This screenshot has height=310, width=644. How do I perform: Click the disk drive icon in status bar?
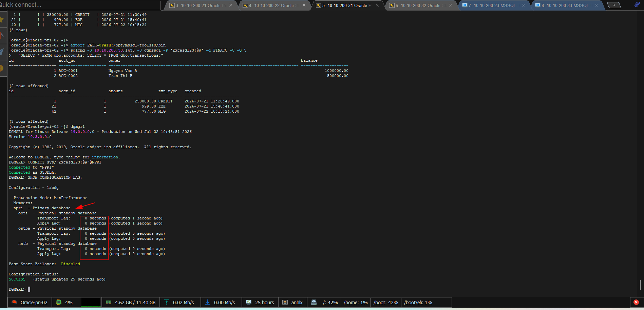point(314,302)
